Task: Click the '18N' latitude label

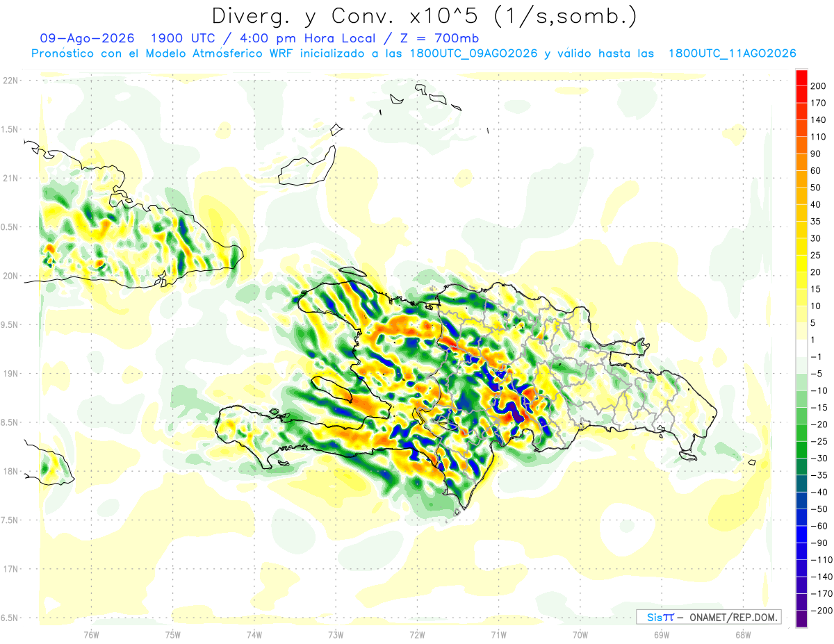Action: (10, 472)
